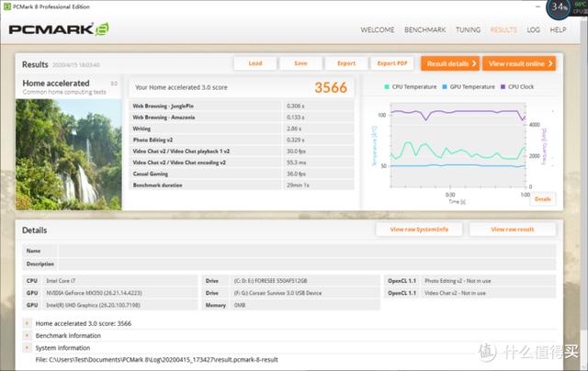
Task: Click the PCMark title bar app icon
Action: coord(6,6)
